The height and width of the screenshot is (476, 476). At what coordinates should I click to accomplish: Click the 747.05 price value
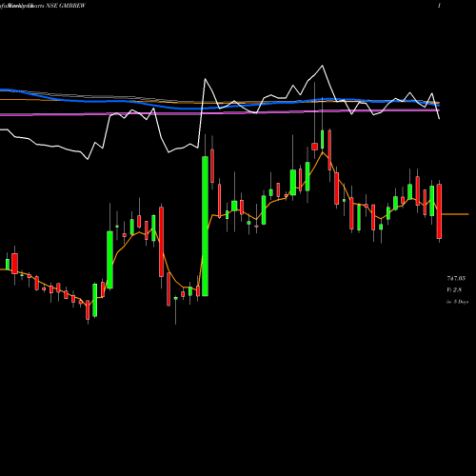pyautogui.click(x=456, y=278)
